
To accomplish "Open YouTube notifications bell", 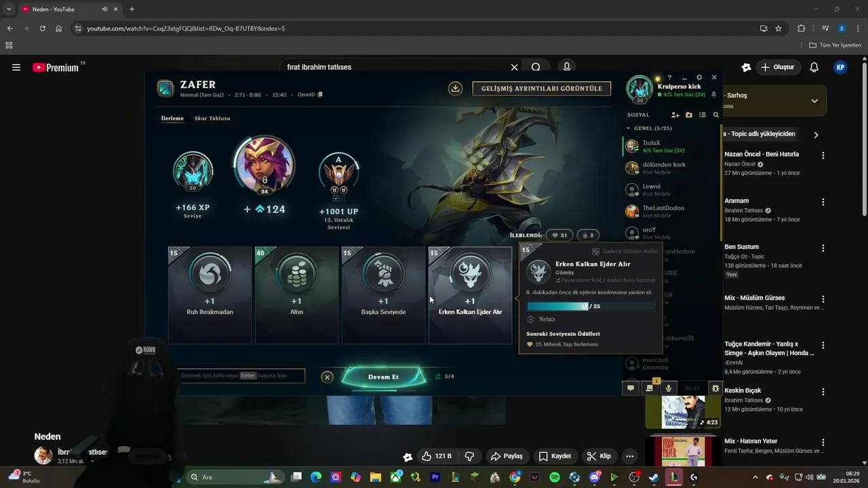I will tap(814, 67).
